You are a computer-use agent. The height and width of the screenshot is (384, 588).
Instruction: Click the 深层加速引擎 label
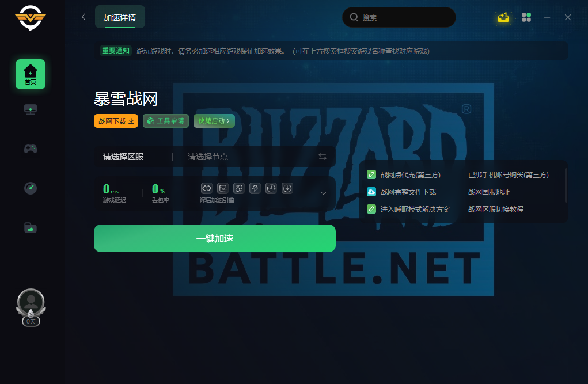[217, 200]
